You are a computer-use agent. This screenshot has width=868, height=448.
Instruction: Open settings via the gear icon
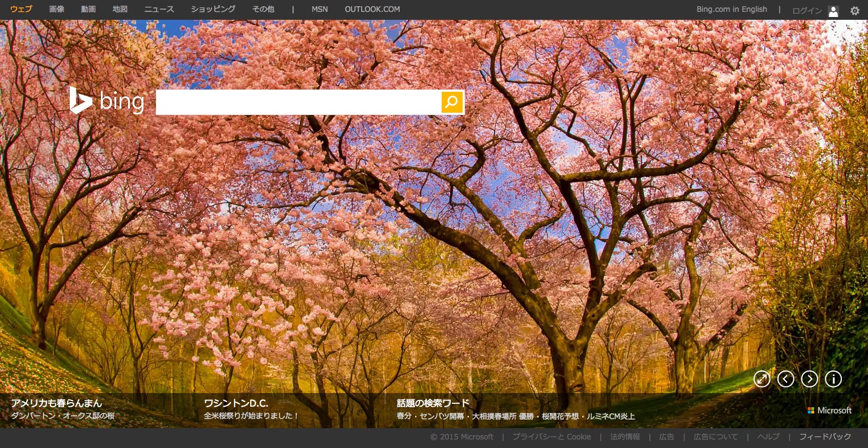tap(854, 10)
